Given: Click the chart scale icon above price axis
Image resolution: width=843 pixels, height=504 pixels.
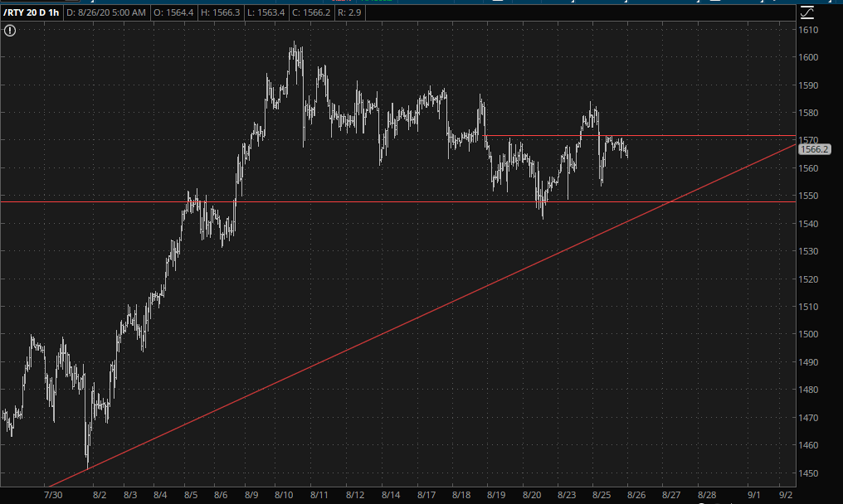Looking at the screenshot, I should (807, 12).
